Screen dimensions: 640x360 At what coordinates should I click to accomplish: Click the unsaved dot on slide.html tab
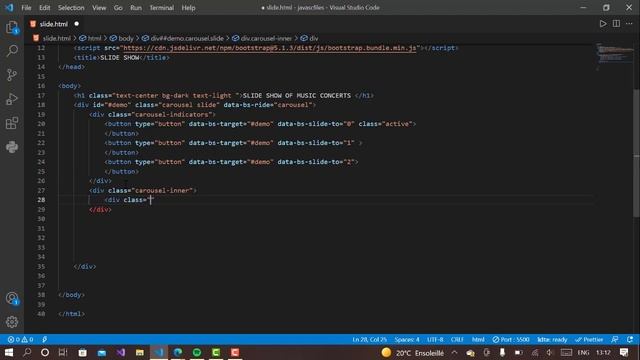point(76,24)
